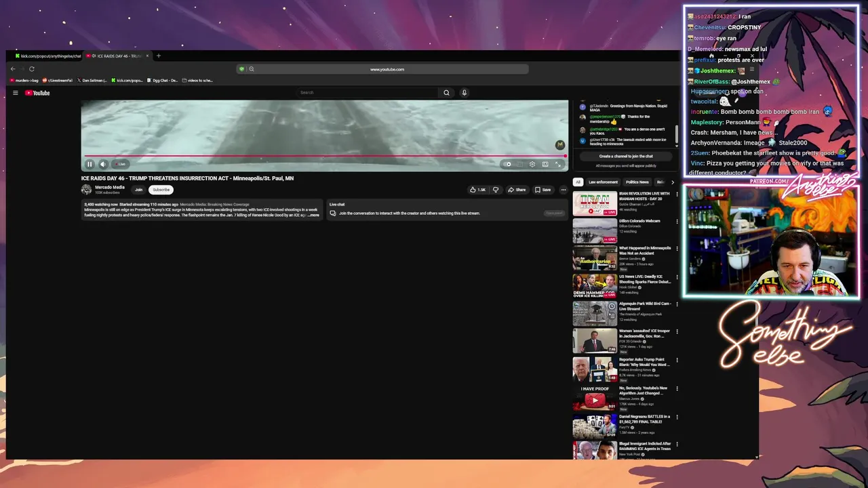868x488 pixels.
Task: Select the Law enforcement filter chip
Action: [x=603, y=182]
